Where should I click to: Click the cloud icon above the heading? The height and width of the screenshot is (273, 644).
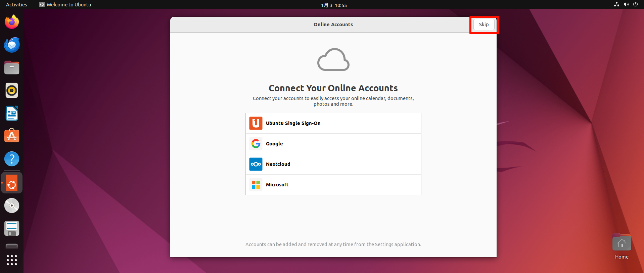tap(333, 59)
